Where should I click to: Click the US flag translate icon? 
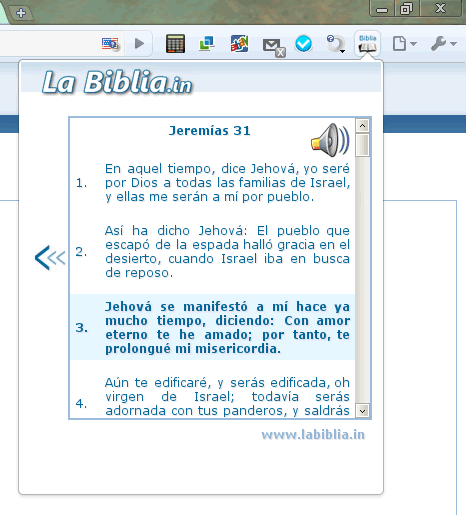[110, 44]
